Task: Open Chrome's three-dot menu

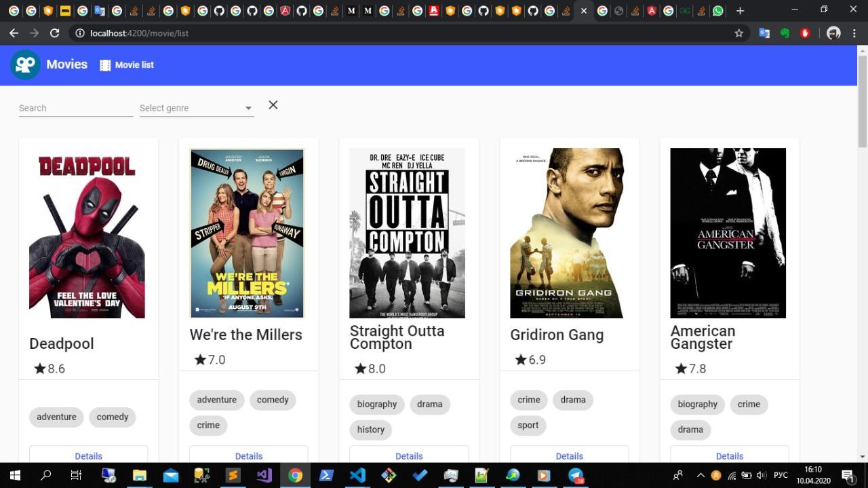Action: pos(854,33)
